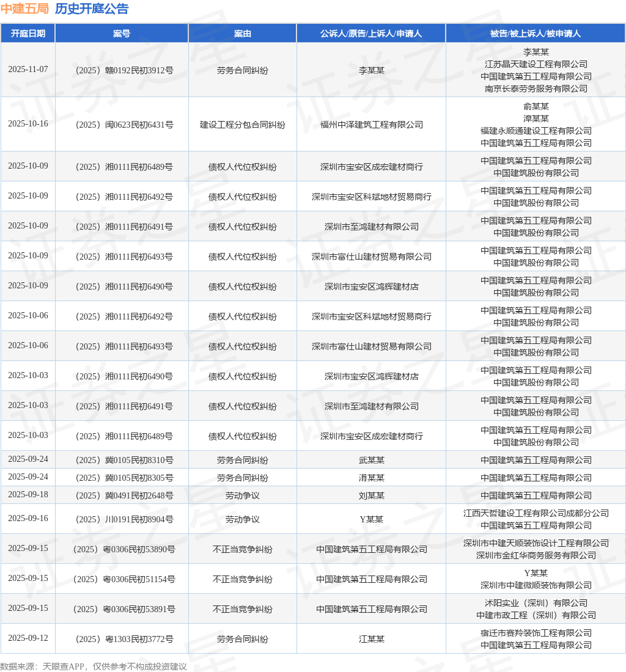
Task: Select 深圳市宝安区鸿辉建材店 in the 2025-10-09 row
Action: pos(371,287)
